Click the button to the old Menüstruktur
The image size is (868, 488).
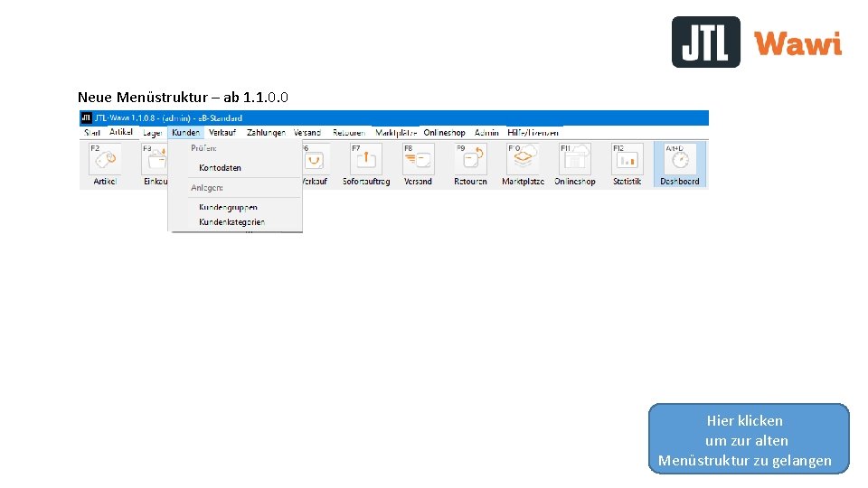point(749,439)
